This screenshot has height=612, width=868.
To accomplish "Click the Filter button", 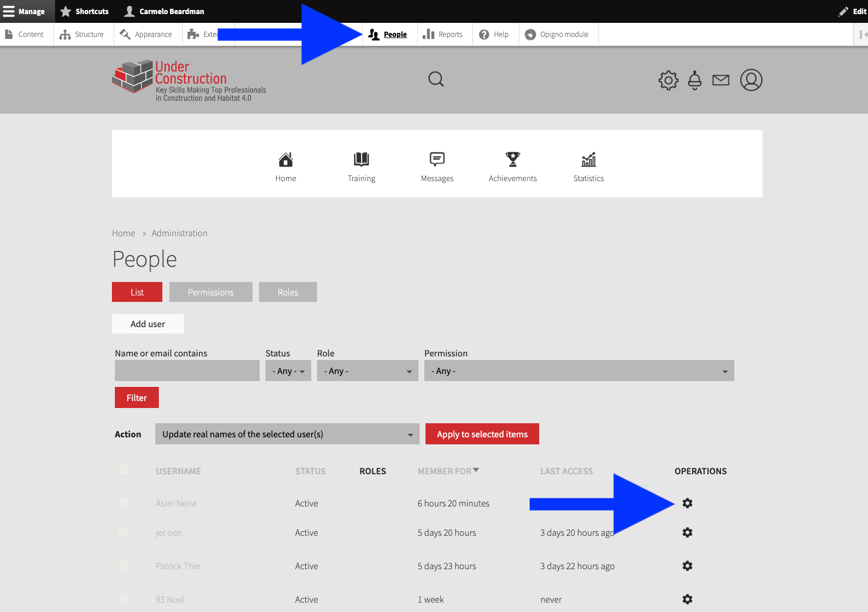I will coord(137,397).
